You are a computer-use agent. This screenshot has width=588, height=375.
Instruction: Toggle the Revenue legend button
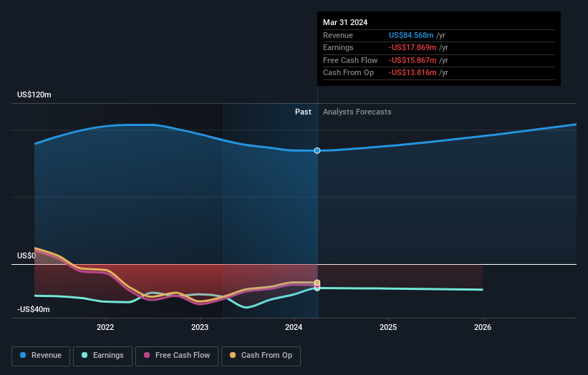point(41,356)
